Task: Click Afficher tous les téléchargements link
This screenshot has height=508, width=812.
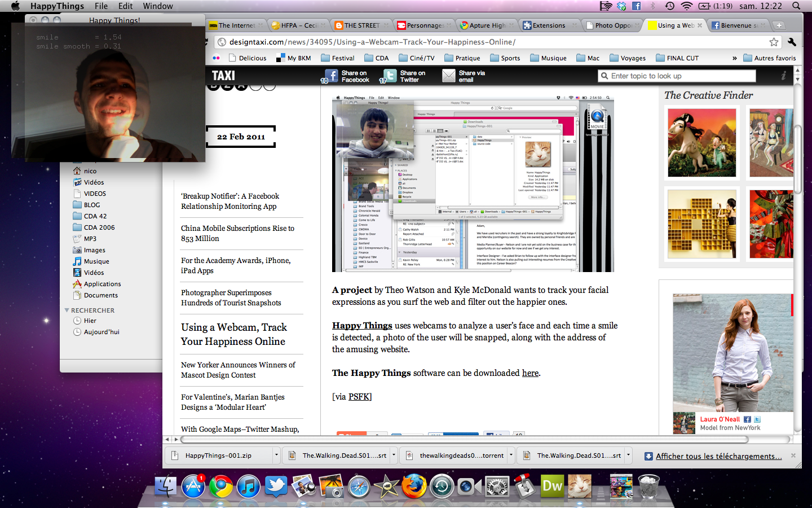Action: (x=718, y=456)
